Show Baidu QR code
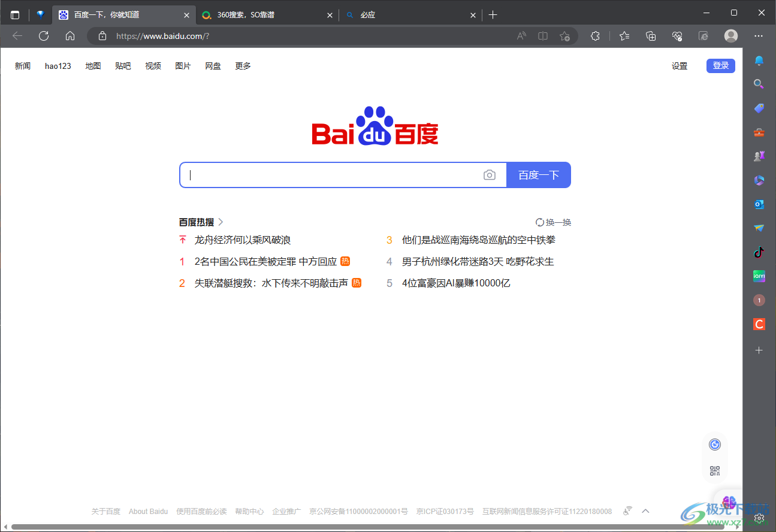The image size is (776, 532). click(715, 471)
